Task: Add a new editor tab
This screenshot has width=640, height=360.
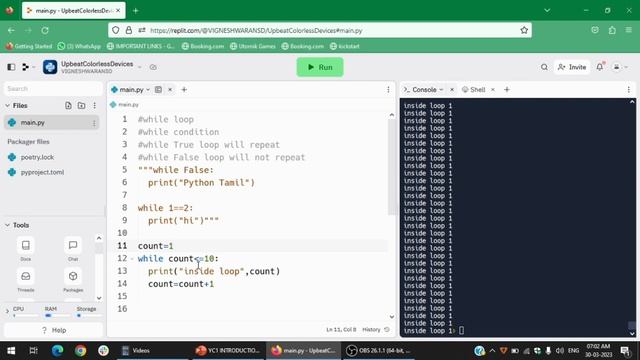Action: (184, 89)
